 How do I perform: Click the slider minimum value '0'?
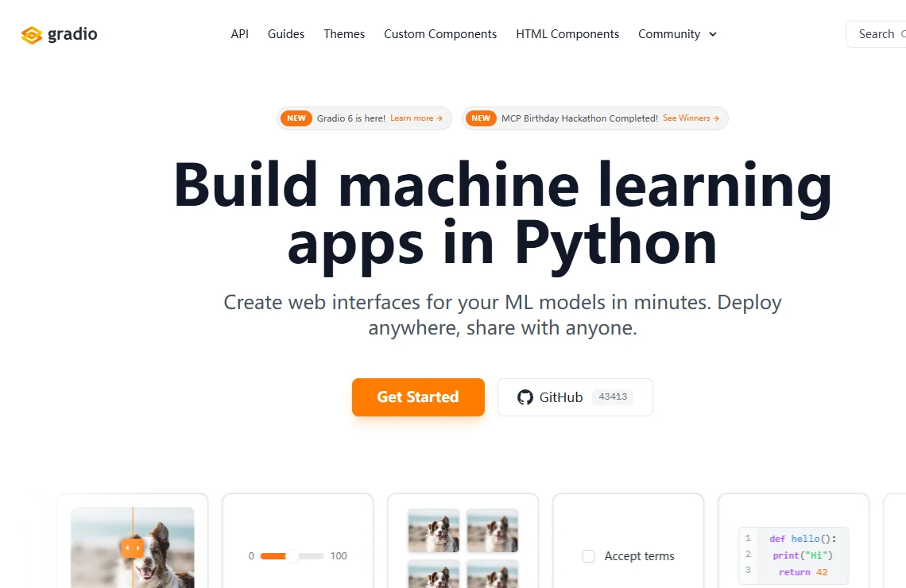(x=251, y=556)
